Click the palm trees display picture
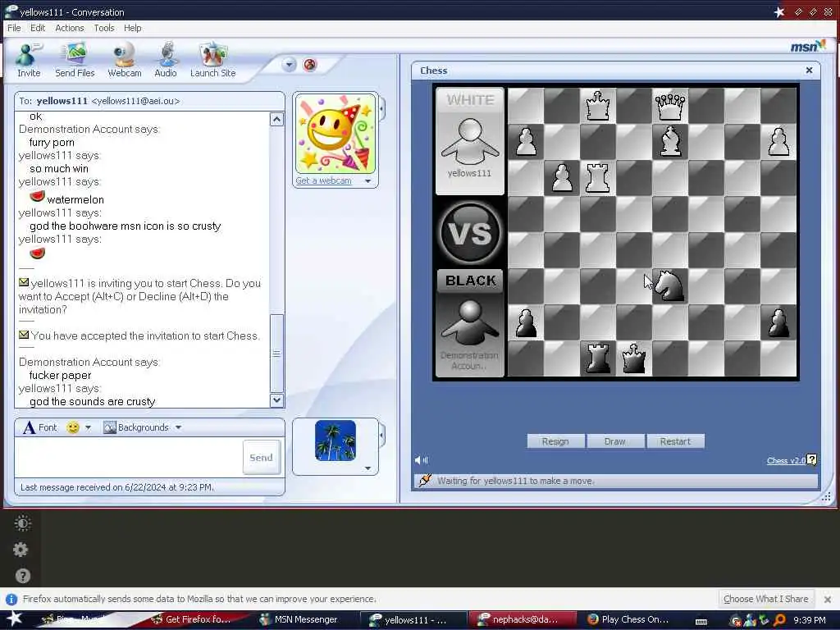Viewport: 840px width, 630px height. (x=336, y=441)
